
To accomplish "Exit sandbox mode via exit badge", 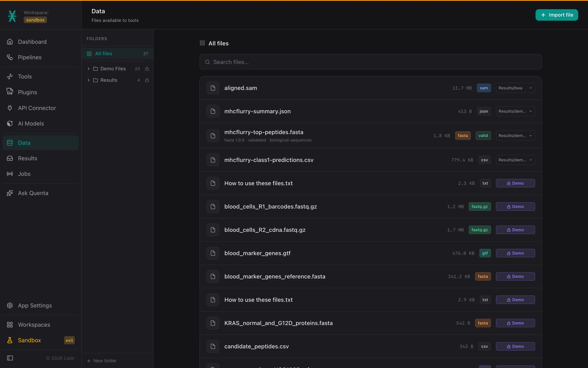I will tap(69, 340).
